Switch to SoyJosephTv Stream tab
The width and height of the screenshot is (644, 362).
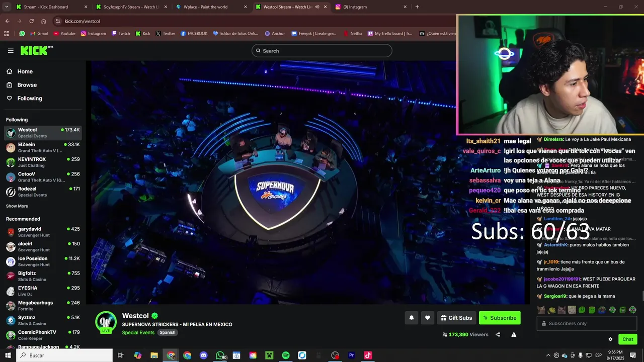(131, 7)
